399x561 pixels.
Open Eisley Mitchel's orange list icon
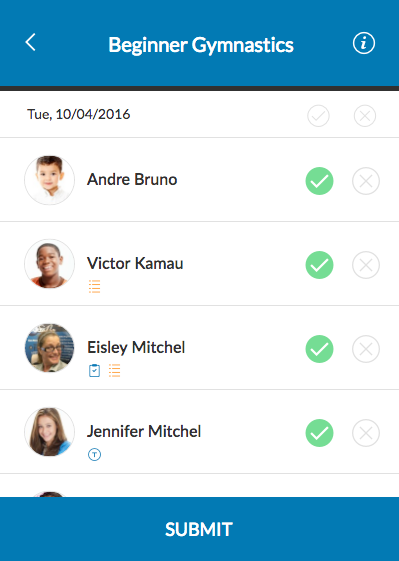115,371
